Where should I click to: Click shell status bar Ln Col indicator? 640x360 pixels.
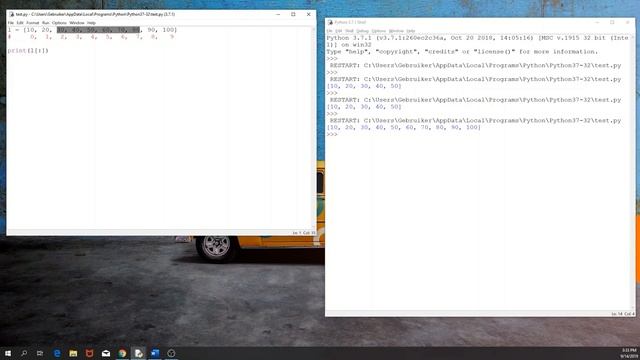pyautogui.click(x=622, y=314)
